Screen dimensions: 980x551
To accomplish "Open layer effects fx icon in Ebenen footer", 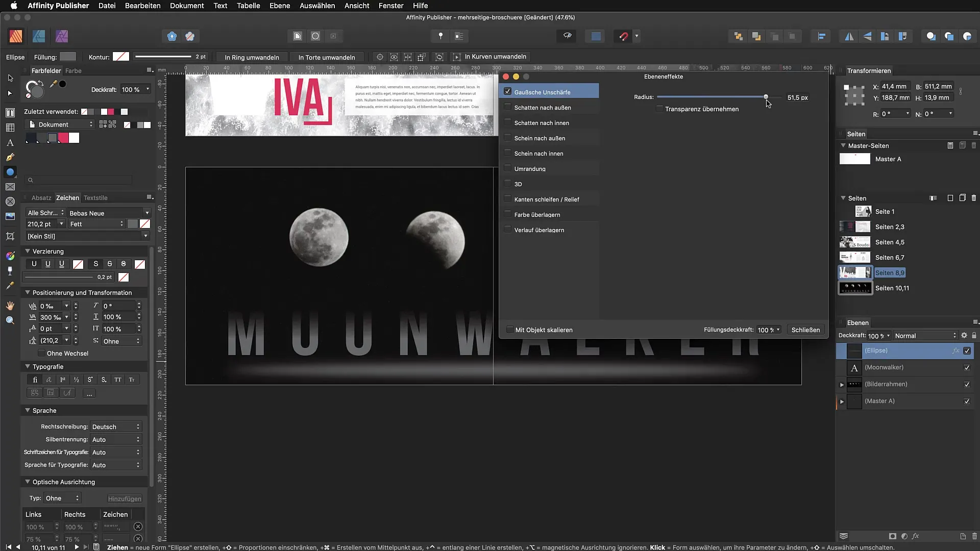I will click(916, 536).
